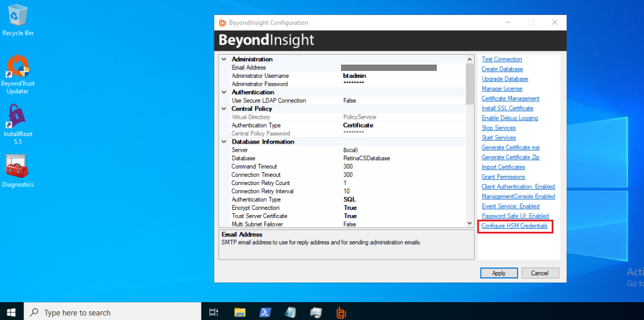Click the Stop Services link

pos(498,128)
